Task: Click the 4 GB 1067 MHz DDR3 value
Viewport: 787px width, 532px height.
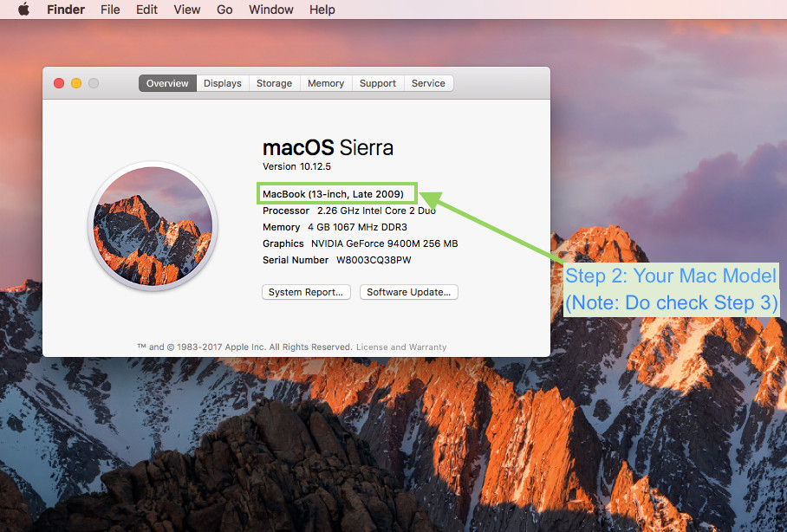Action: [x=357, y=227]
